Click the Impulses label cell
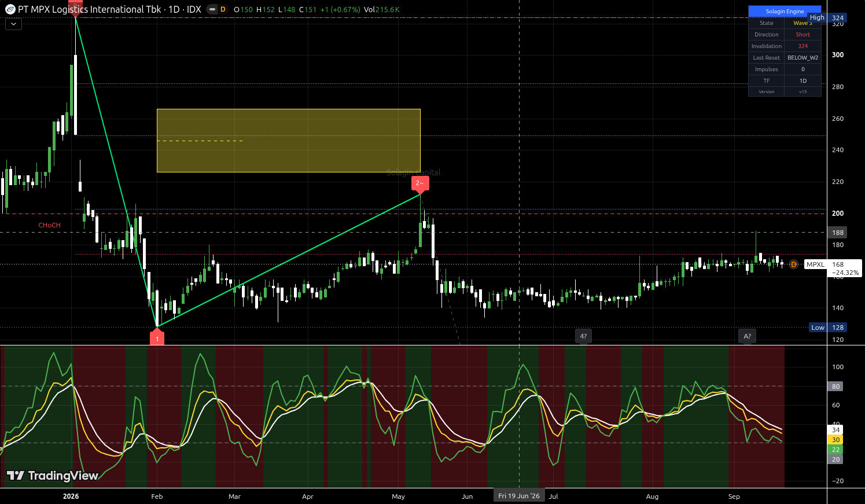 (766, 69)
